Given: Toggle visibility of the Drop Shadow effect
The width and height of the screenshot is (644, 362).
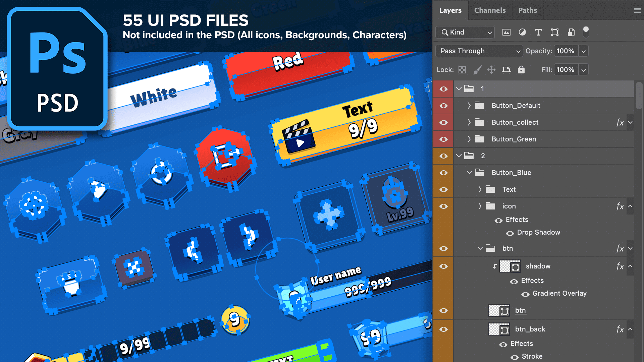Looking at the screenshot, I should (x=510, y=233).
